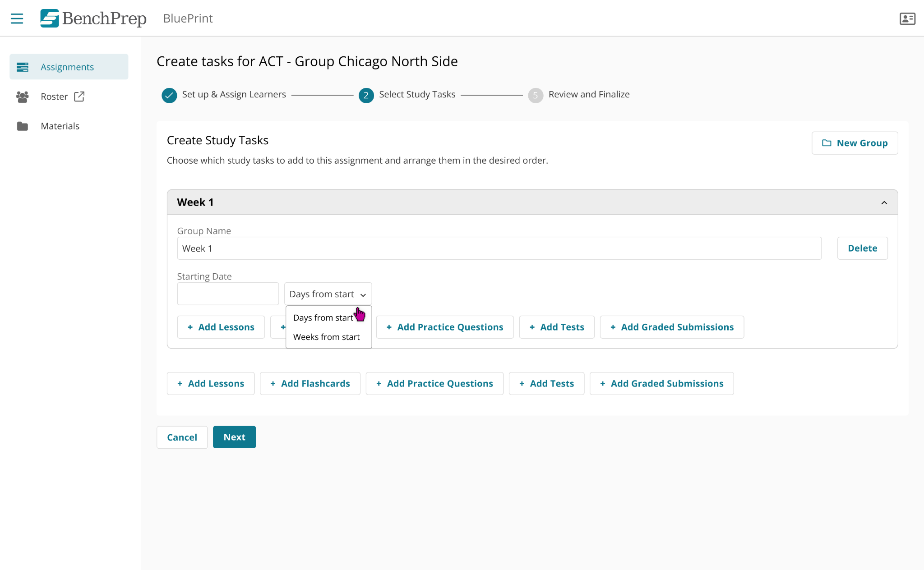Add Practice Questions in the row above Cancel
The image size is (924, 570).
434,383
